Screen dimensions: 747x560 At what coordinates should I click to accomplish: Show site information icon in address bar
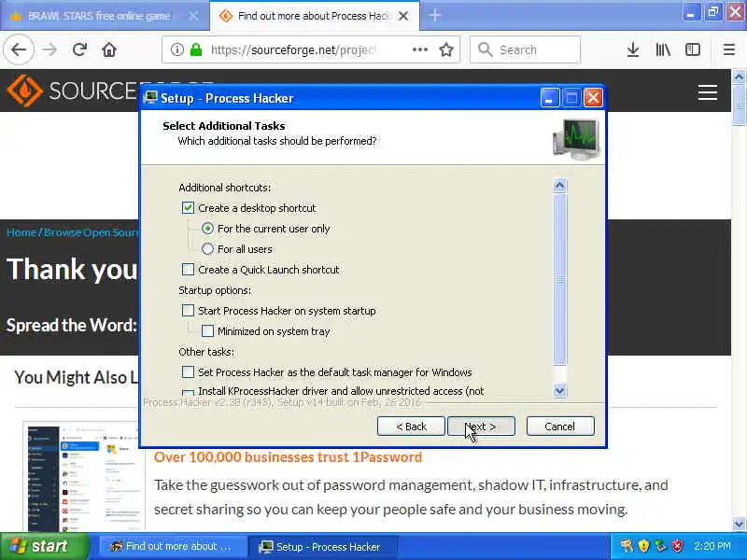176,49
